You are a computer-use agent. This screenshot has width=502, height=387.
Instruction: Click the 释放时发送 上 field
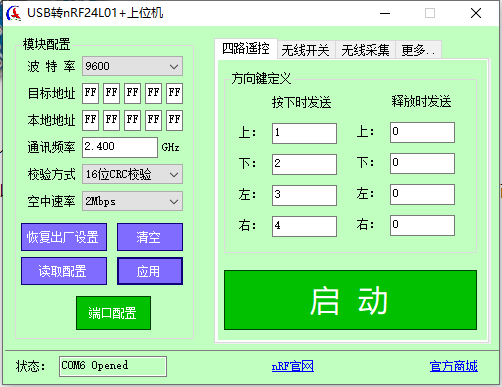pos(422,132)
